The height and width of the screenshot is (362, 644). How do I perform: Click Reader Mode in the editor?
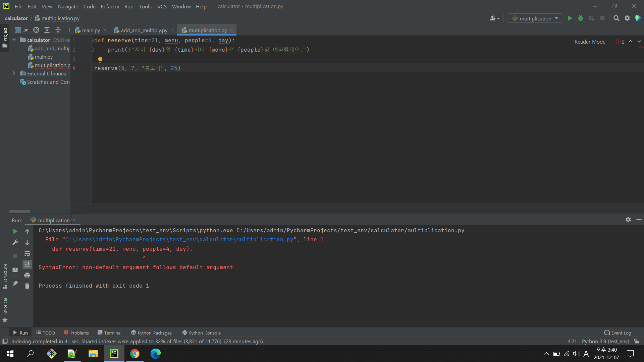590,42
